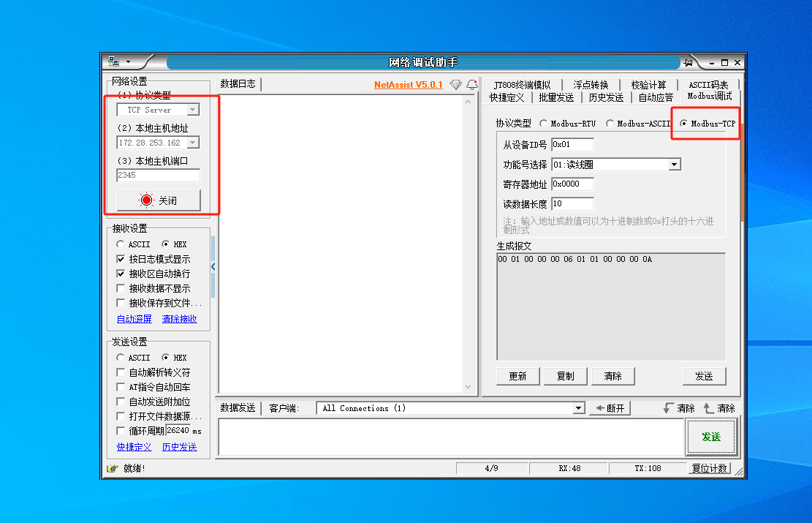
Task: Enable 自动发送附加位 checkbox
Action: pos(121,402)
